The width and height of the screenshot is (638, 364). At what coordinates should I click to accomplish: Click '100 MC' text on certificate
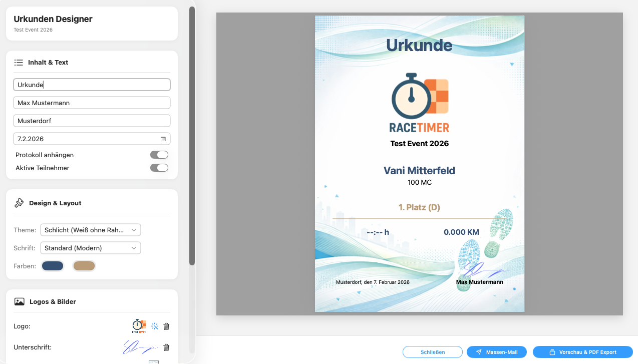coord(420,182)
